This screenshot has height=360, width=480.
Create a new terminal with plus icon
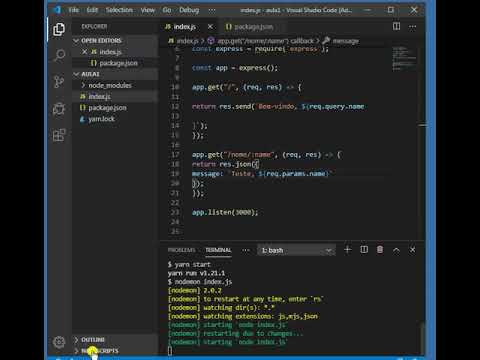[x=348, y=250]
